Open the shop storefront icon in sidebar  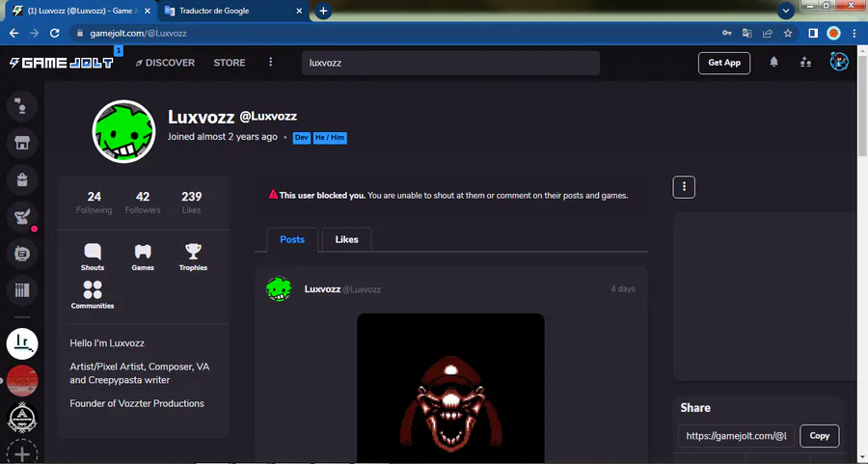coord(22,143)
